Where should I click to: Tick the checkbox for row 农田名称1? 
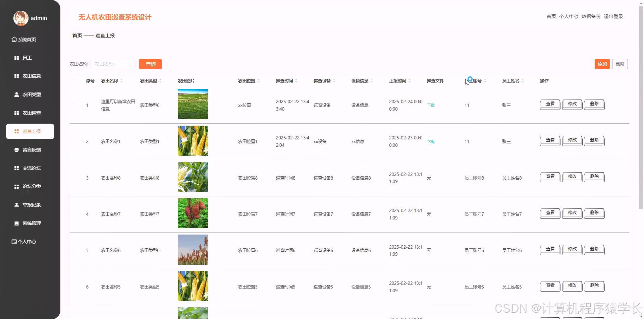tap(73, 141)
